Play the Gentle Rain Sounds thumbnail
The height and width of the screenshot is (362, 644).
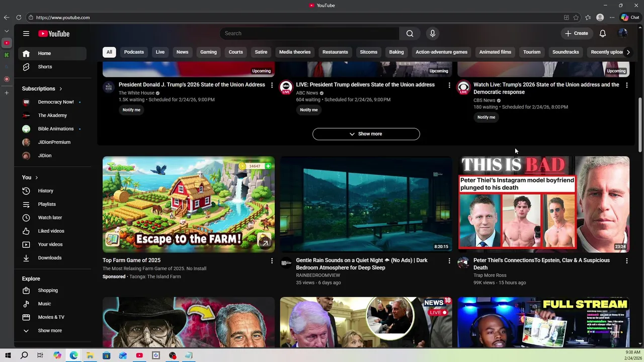[366, 204]
